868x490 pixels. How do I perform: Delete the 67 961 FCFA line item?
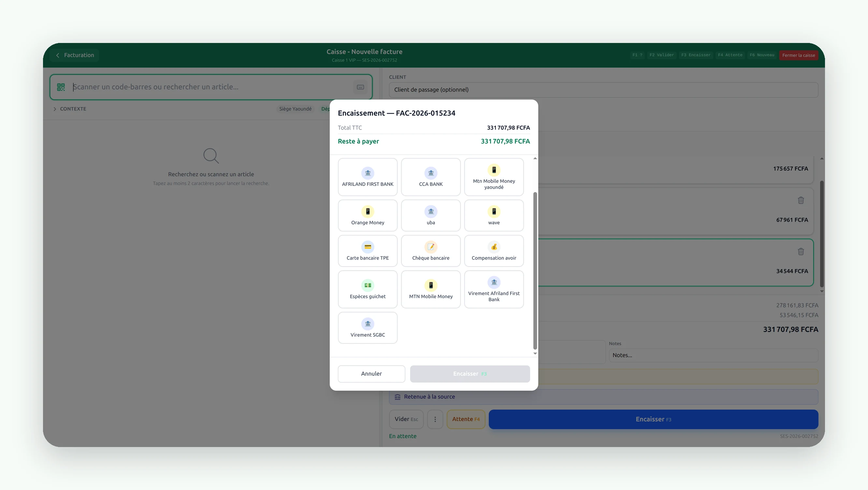801,200
